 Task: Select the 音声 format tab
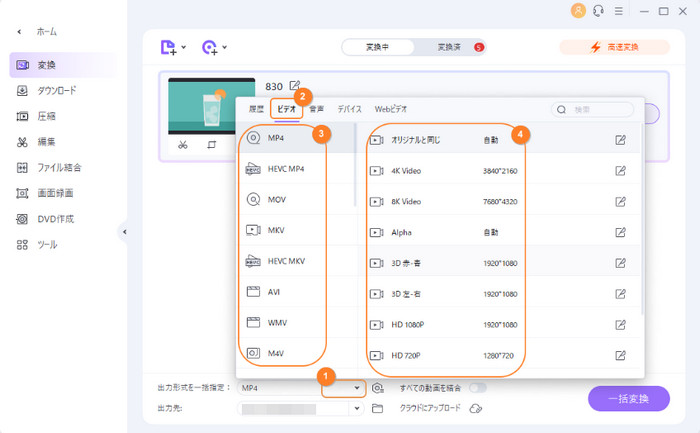[x=317, y=109]
